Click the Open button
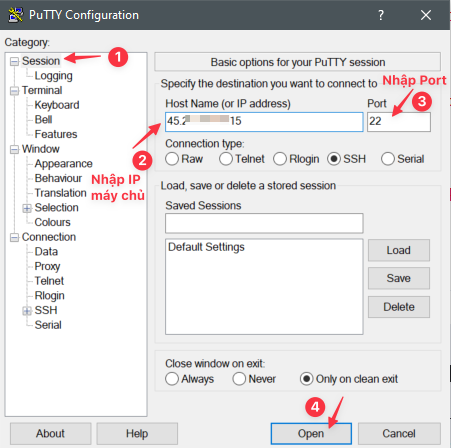451x448 pixels. point(311,434)
